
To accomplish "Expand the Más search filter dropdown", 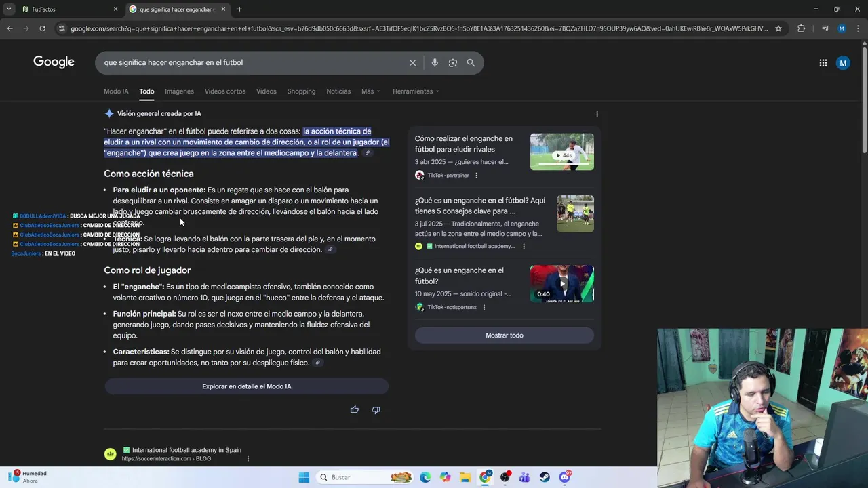I will click(x=370, y=91).
